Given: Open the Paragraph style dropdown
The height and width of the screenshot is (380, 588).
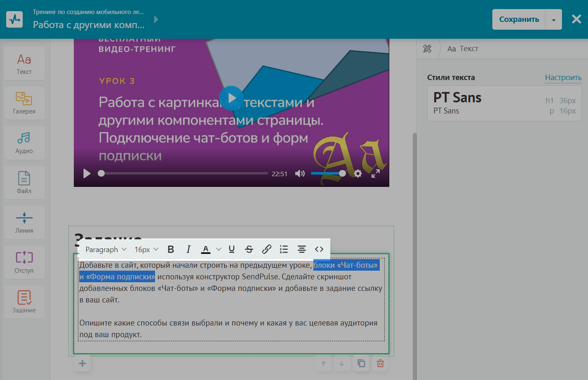Looking at the screenshot, I should (106, 249).
